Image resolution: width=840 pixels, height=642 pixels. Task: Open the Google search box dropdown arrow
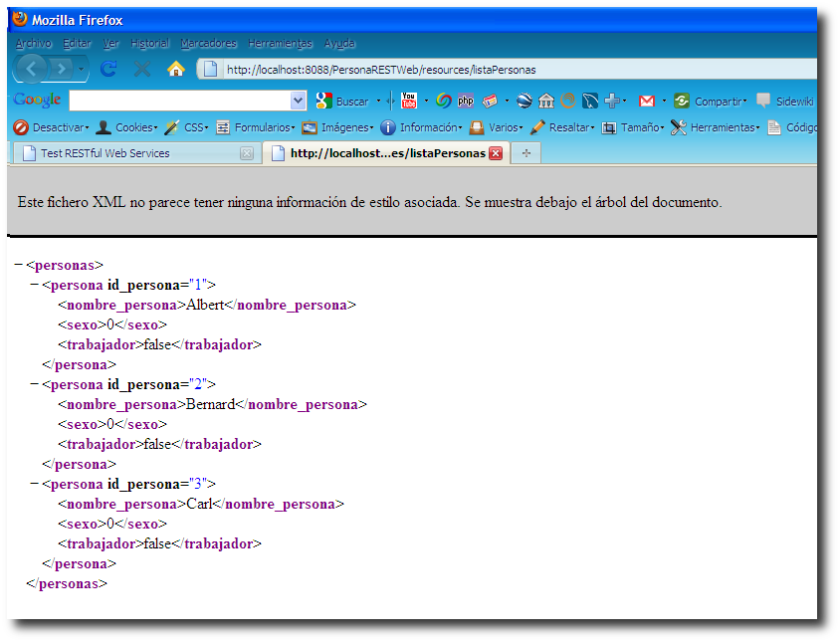298,101
